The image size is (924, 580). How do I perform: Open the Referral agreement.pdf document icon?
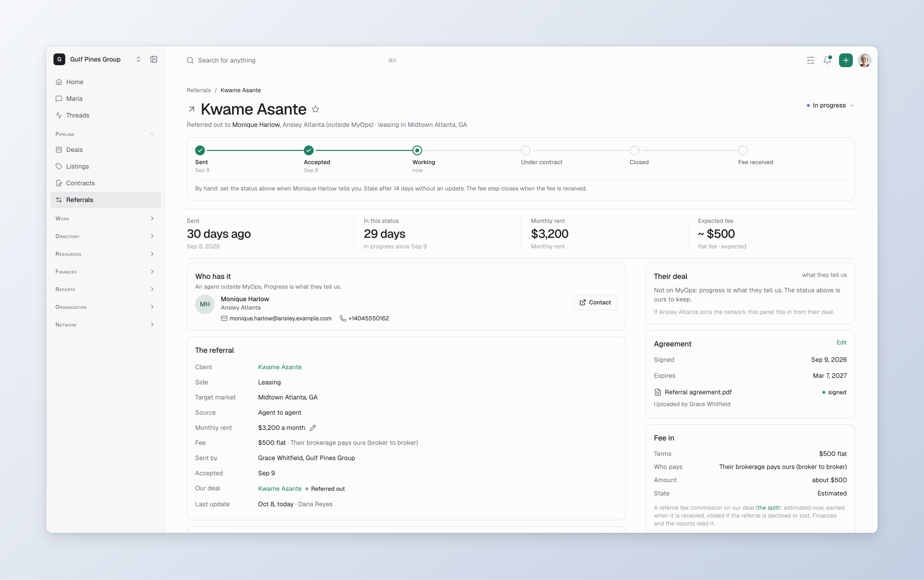tap(658, 392)
